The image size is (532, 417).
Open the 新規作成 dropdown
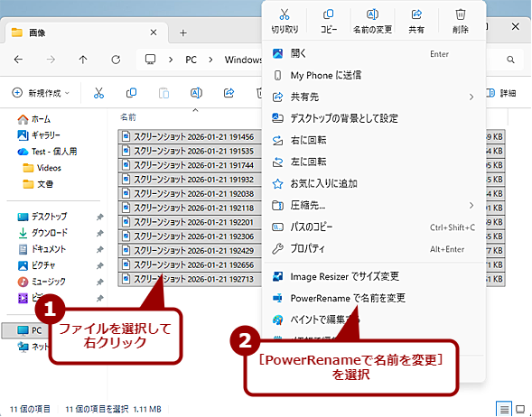pos(41,93)
